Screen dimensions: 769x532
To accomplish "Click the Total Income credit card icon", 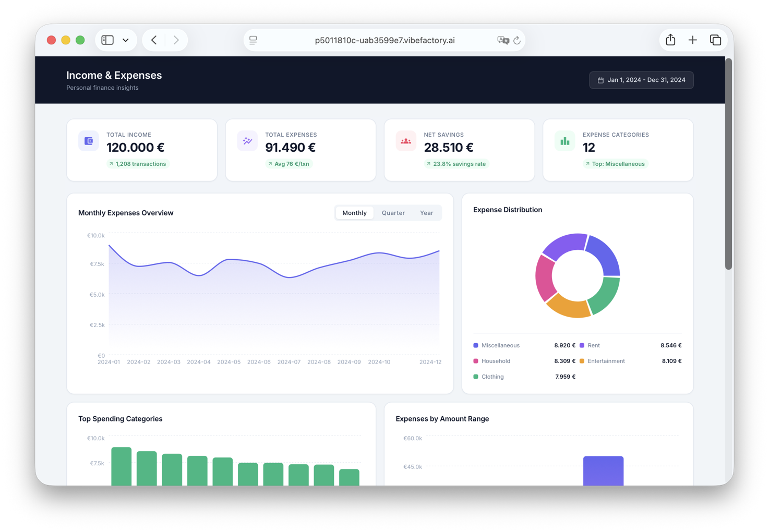I will [x=88, y=140].
